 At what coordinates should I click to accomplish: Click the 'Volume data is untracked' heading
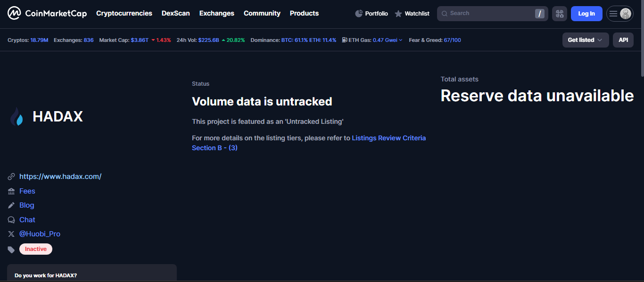click(x=262, y=101)
